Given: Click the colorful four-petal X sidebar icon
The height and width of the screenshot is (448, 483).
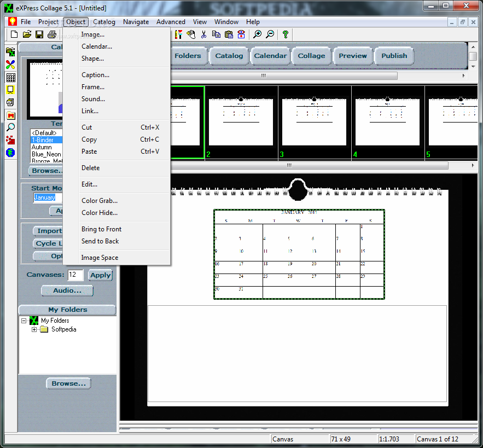Looking at the screenshot, I should click(x=10, y=65).
